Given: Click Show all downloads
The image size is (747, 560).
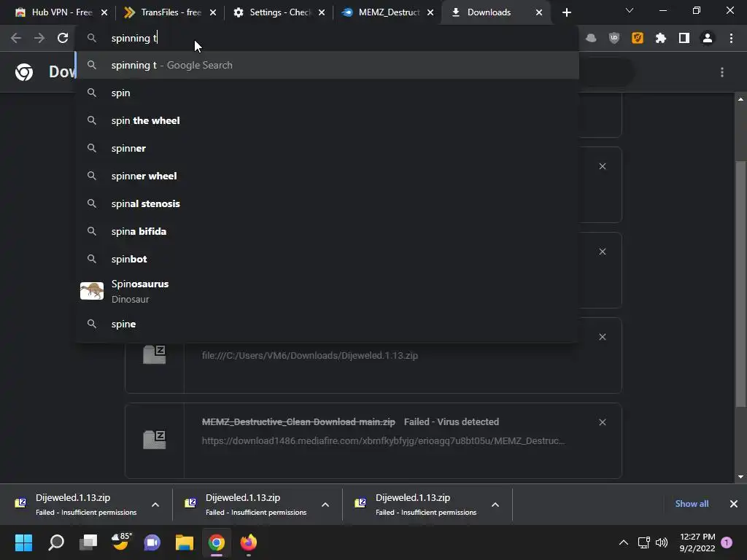Looking at the screenshot, I should pos(692,504).
